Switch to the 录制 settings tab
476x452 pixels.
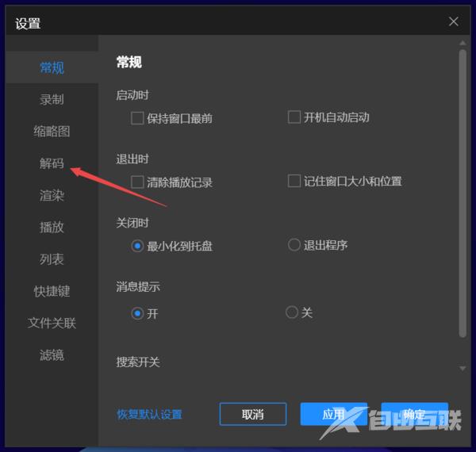(x=52, y=99)
